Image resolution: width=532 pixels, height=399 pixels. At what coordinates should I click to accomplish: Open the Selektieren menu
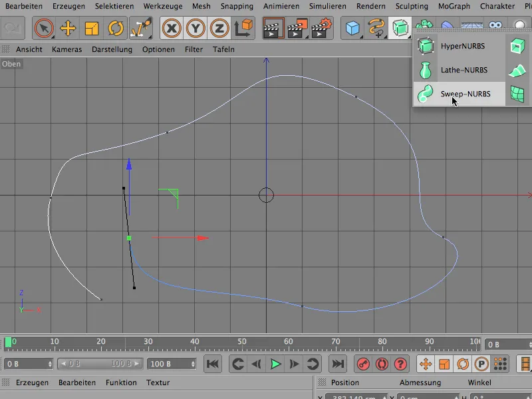pos(114,6)
